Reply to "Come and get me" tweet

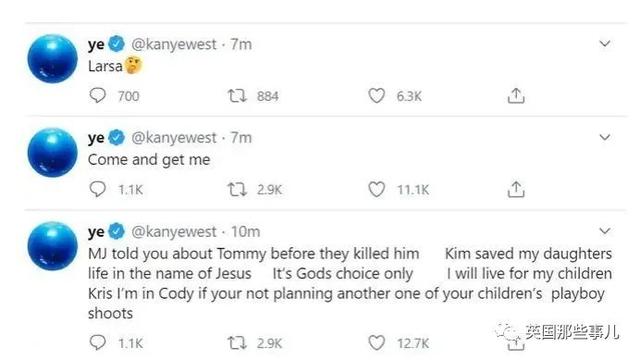pyautogui.click(x=98, y=189)
